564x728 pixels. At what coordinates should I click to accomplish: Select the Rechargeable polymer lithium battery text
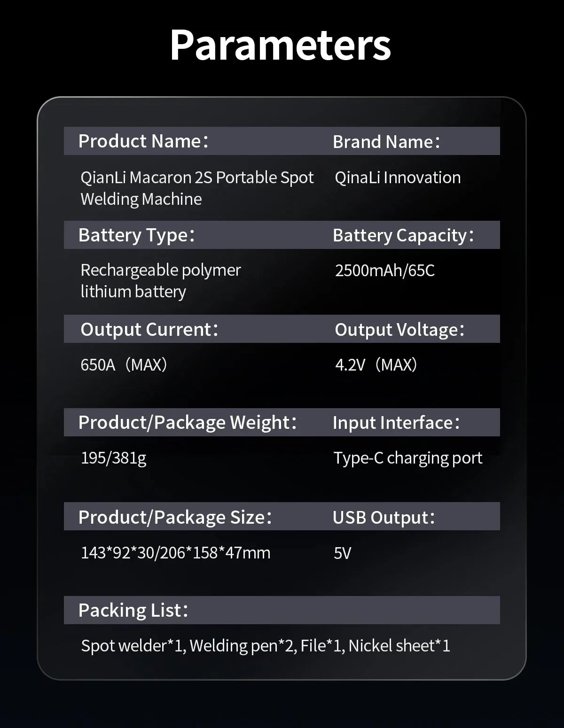click(x=160, y=280)
